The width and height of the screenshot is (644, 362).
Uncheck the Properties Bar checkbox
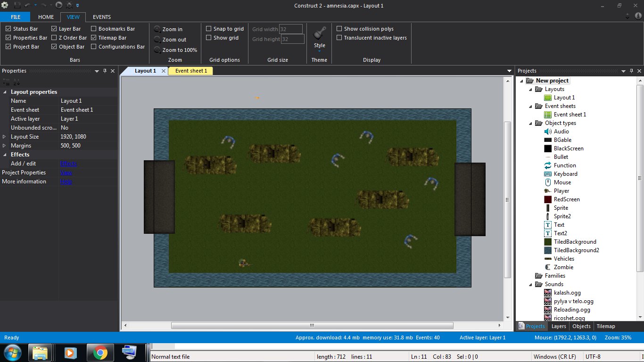[8, 38]
